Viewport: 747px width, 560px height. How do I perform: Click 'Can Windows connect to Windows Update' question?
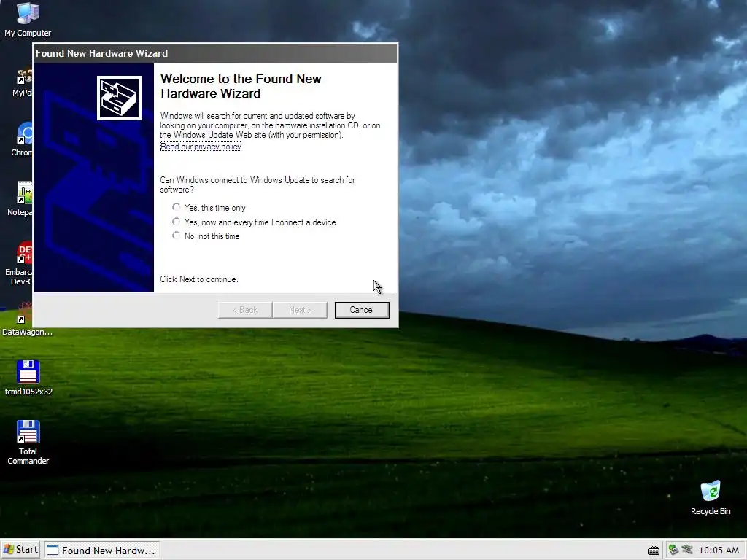pyautogui.click(x=258, y=184)
